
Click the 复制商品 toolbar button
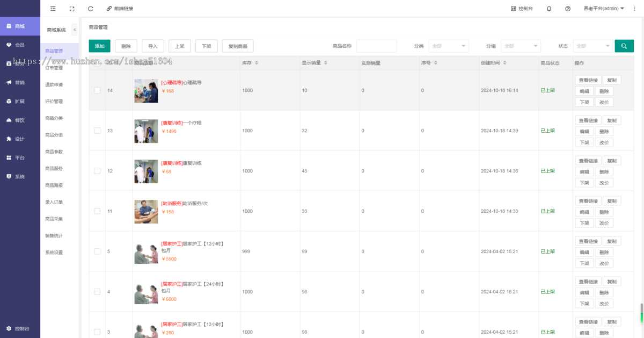pos(238,46)
